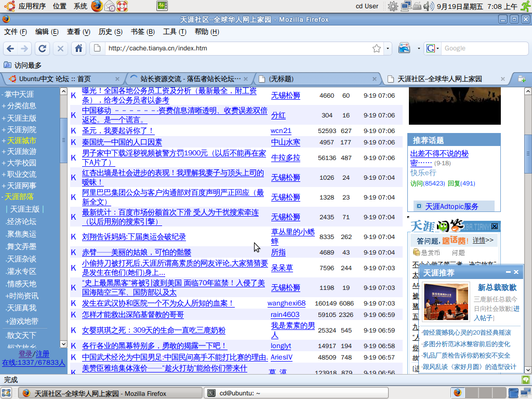Collapse the 天涯部落 sidebar section
Viewport: 532px width, 399px height.
click(x=3, y=197)
